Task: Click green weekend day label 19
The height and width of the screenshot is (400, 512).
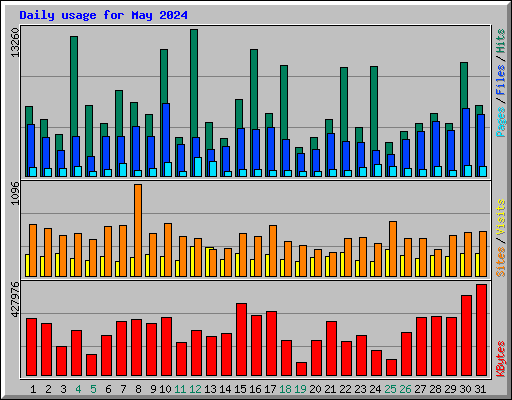Action: [x=300, y=389]
